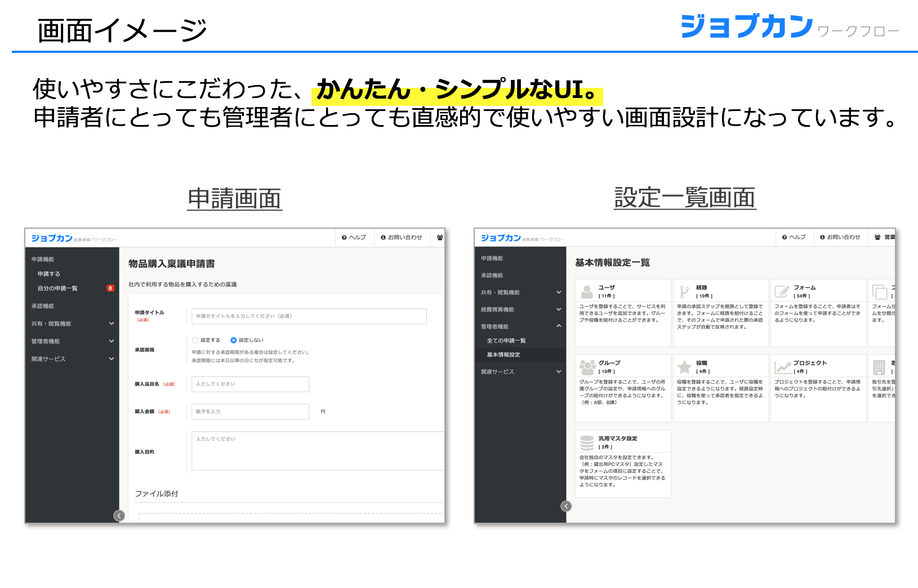Click the 経路 branch icon
Viewport: 918px width, 588px height.
point(684,292)
